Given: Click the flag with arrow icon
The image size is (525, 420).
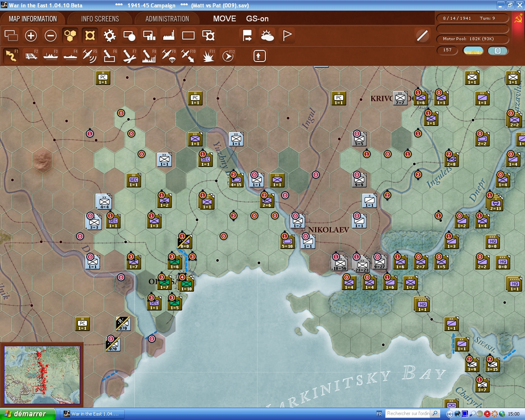Looking at the screenshot, I should tap(247, 36).
